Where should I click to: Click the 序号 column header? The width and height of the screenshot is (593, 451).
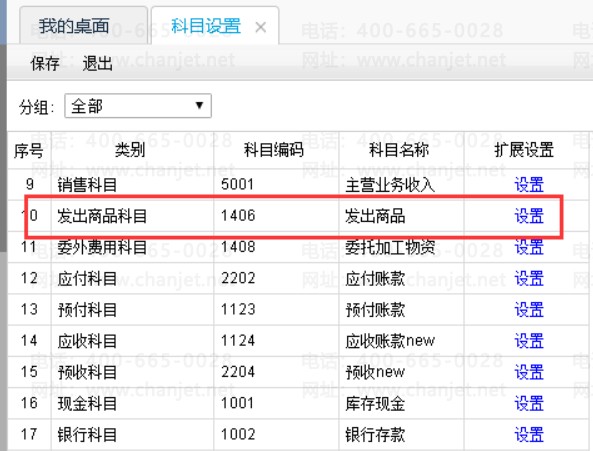point(29,150)
